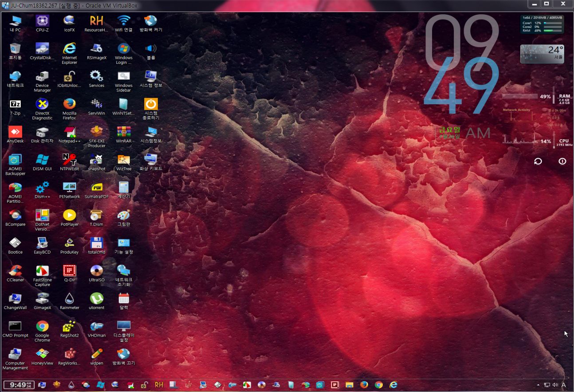
Task: Launch HoneyView from the desktop
Action: (x=42, y=357)
